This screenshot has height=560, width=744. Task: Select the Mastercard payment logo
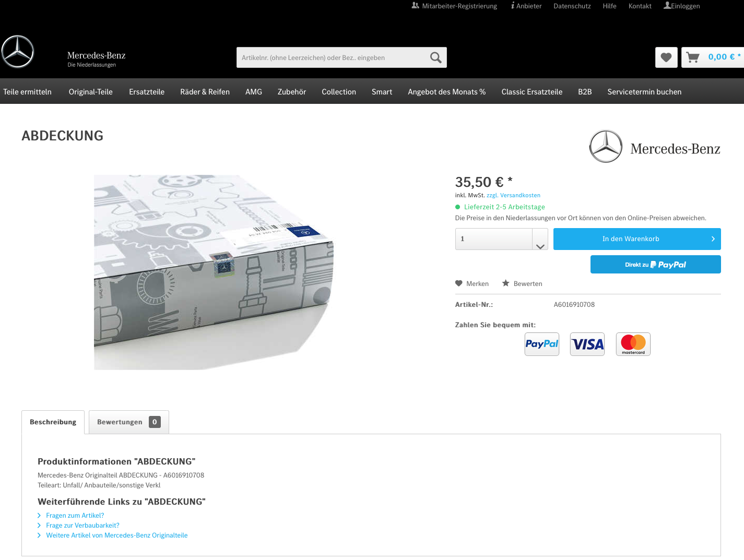point(633,344)
